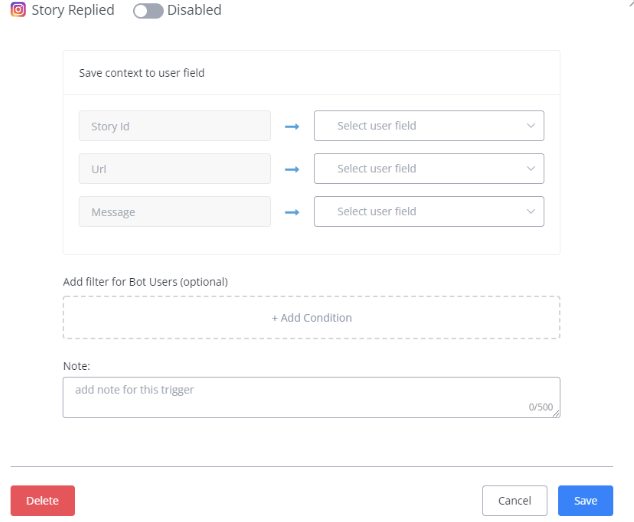Click the Instagram icon beside Story Replied
The image size is (634, 522).
[18, 9]
